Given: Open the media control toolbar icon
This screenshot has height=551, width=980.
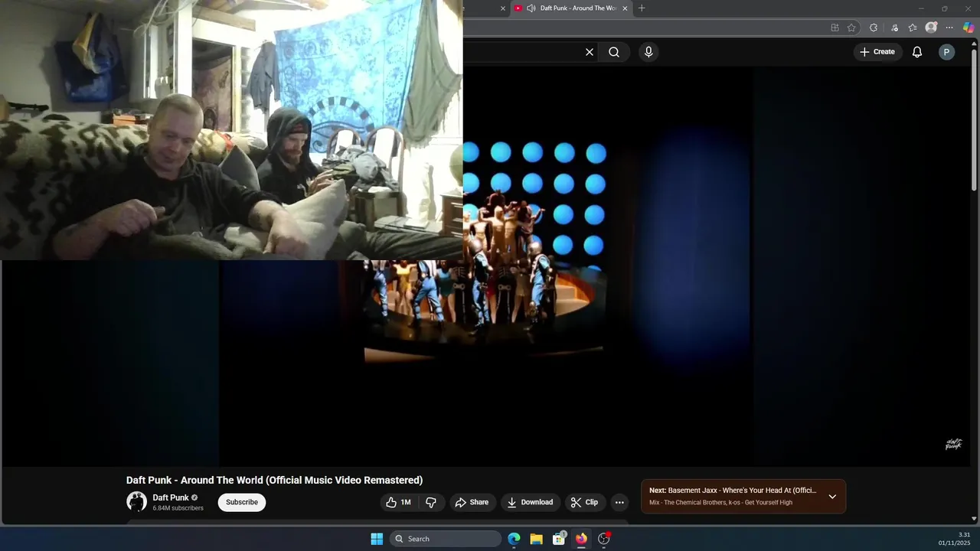Looking at the screenshot, I should click(894, 28).
